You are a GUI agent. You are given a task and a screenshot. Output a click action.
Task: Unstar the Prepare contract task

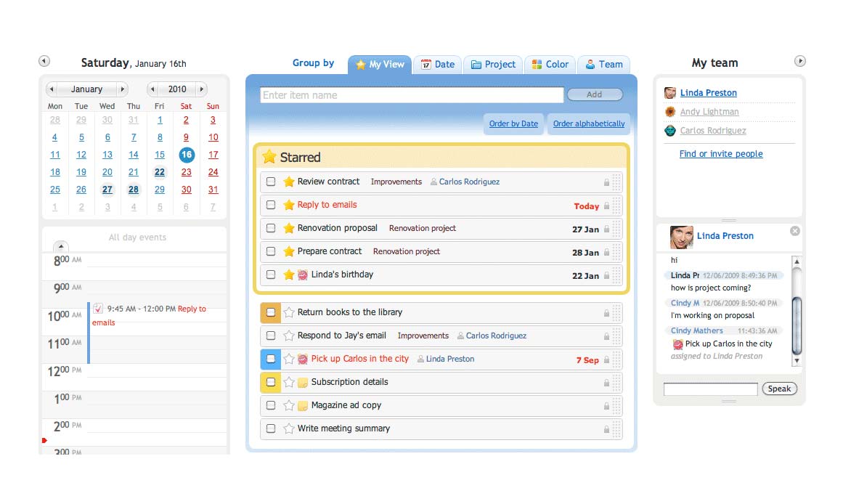(289, 251)
